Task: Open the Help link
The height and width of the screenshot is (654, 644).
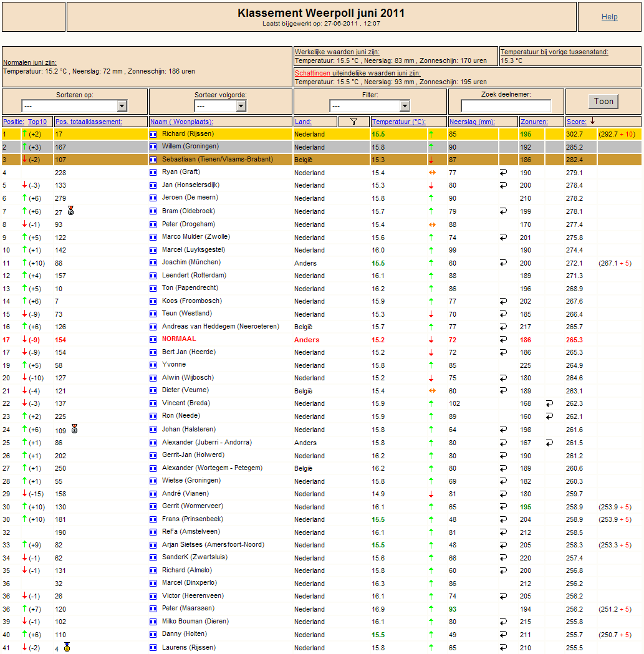Action: click(609, 17)
